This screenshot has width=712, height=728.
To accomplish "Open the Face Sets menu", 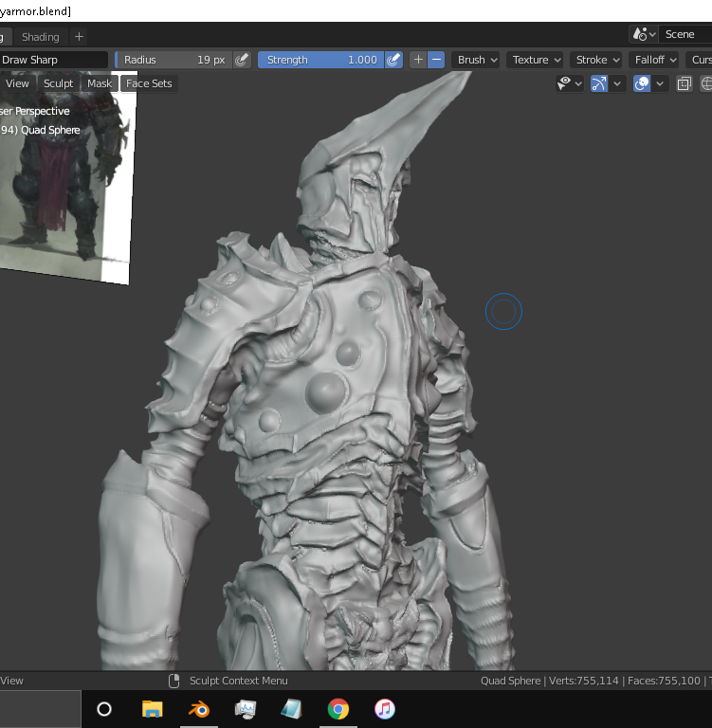I will click(x=149, y=83).
